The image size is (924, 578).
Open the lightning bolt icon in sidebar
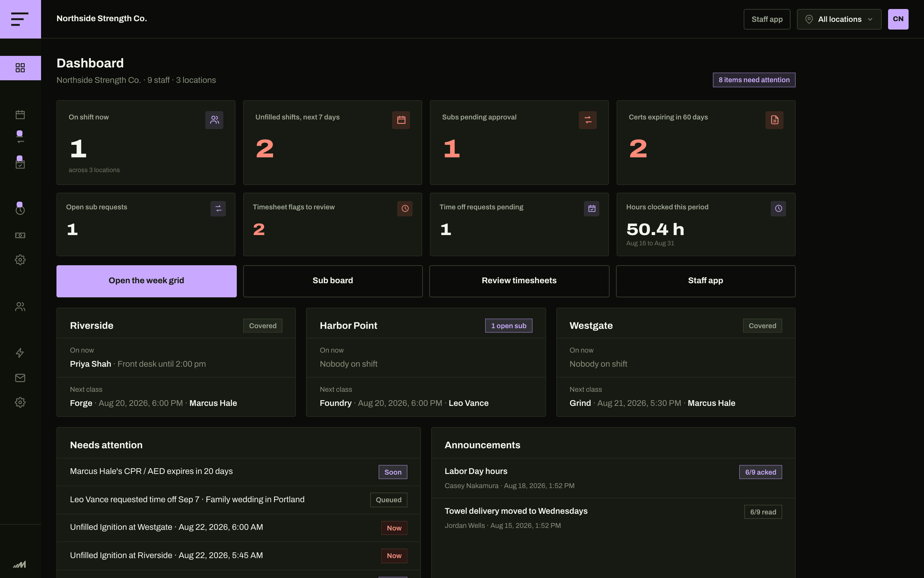pos(20,353)
